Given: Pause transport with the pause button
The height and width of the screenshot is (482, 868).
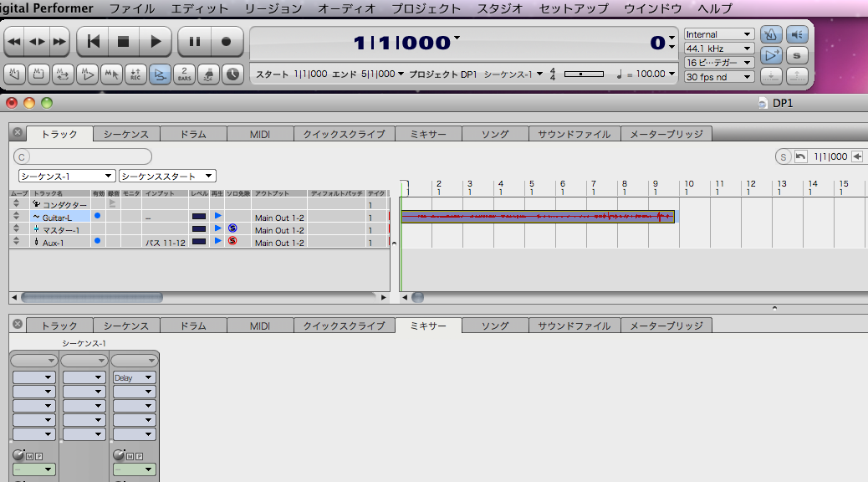Looking at the screenshot, I should point(194,42).
